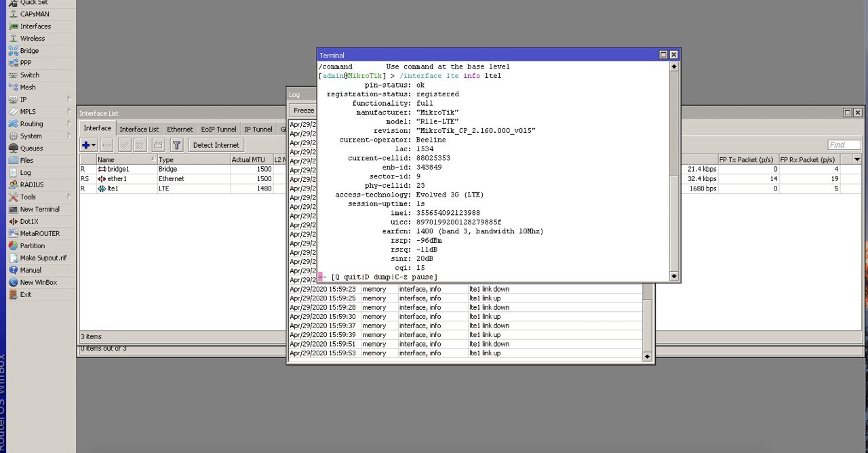Click the Remove (minus) toolbar button
The height and width of the screenshot is (453, 868).
pos(107,145)
